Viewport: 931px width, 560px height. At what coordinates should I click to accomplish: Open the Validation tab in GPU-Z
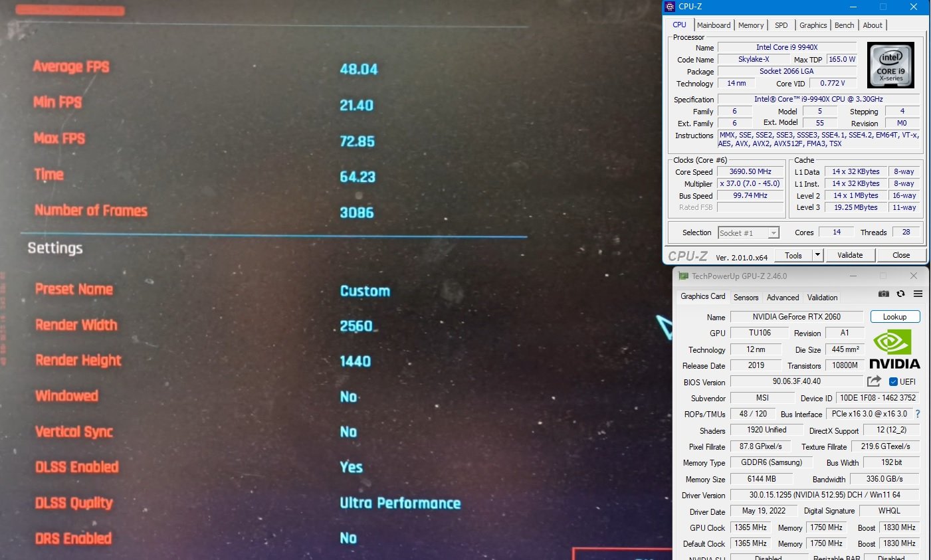[823, 298]
